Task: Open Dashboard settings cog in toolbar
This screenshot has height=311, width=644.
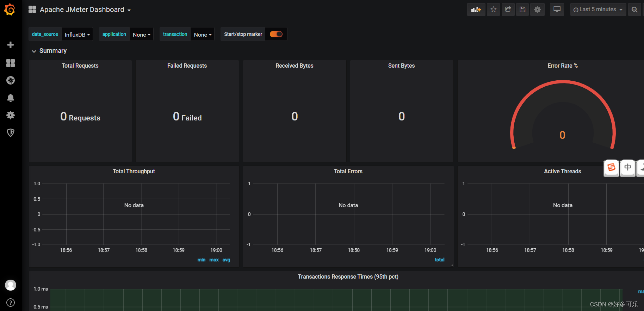Action: 537,10
